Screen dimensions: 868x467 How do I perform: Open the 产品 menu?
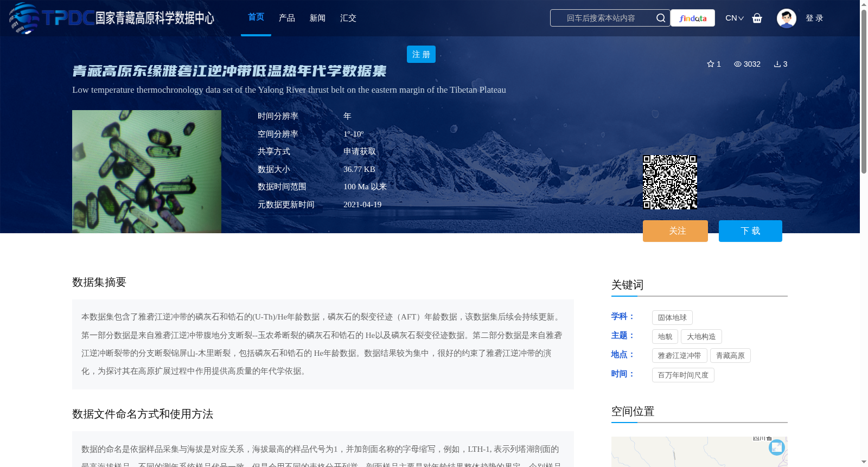click(x=287, y=18)
